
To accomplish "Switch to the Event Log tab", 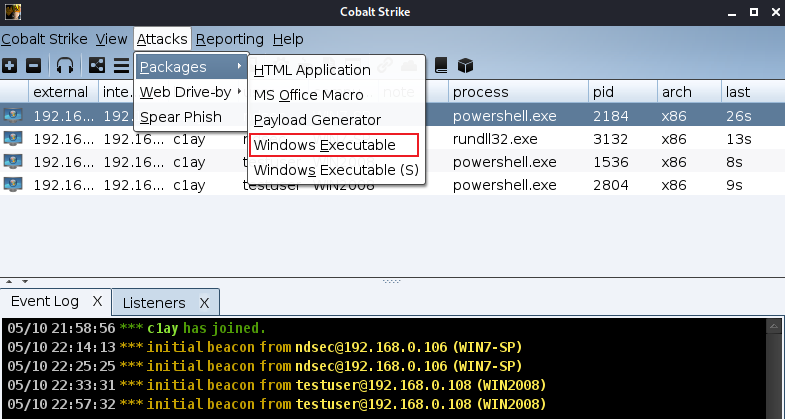I will (56, 301).
